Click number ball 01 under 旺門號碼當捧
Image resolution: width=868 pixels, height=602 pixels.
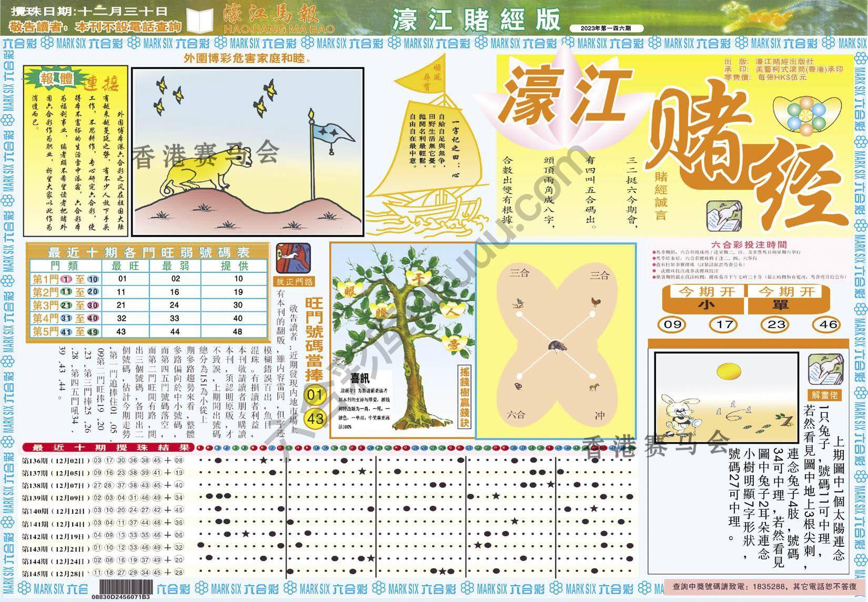[x=315, y=396]
